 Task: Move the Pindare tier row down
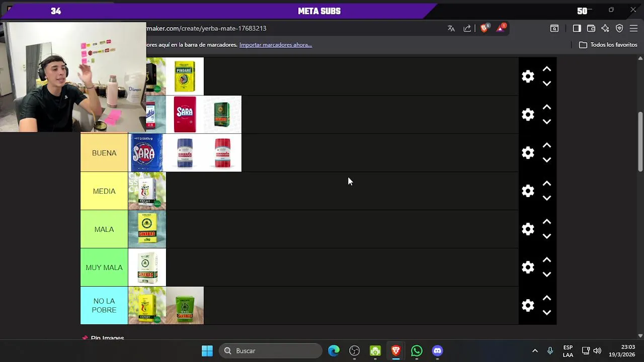point(547,83)
